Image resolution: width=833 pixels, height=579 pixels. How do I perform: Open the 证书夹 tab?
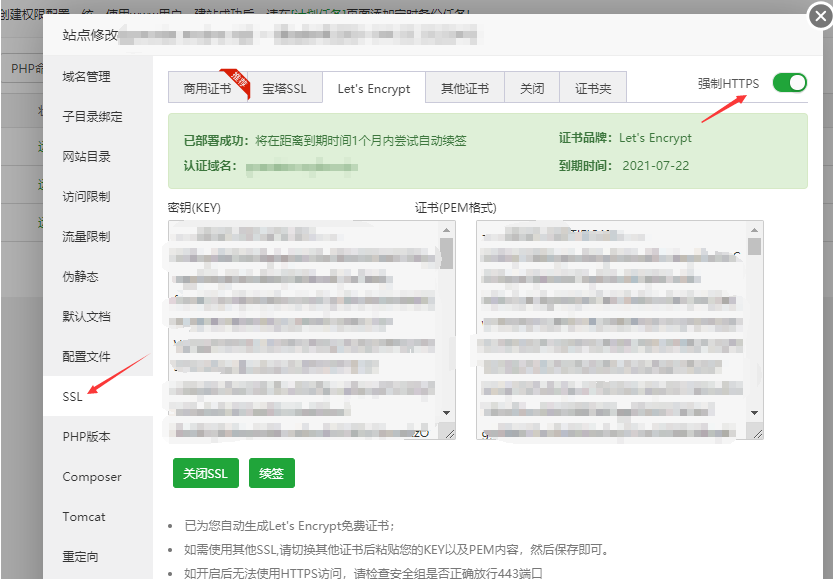pyautogui.click(x=592, y=88)
